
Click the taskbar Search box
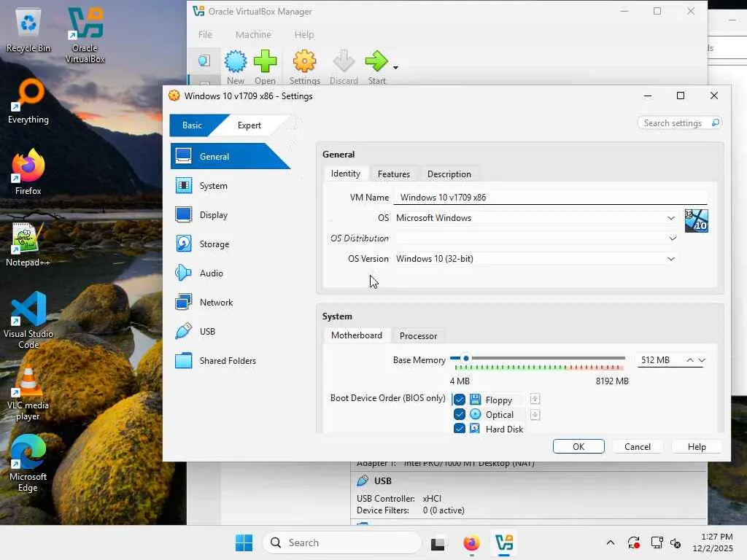(342, 542)
